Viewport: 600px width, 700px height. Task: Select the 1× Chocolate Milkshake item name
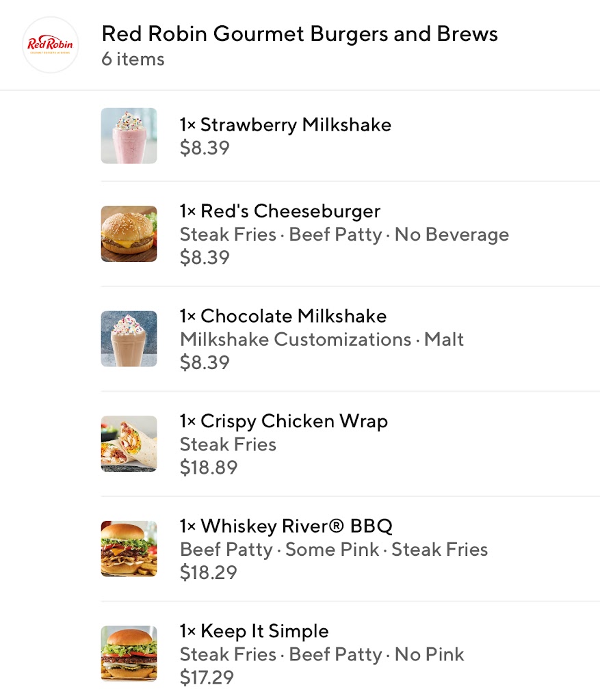[283, 316]
